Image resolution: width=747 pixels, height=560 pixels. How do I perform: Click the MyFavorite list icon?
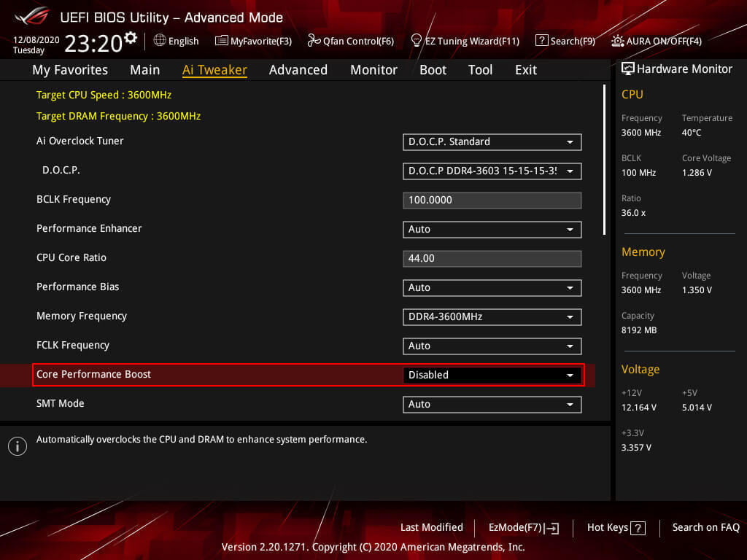coord(222,41)
